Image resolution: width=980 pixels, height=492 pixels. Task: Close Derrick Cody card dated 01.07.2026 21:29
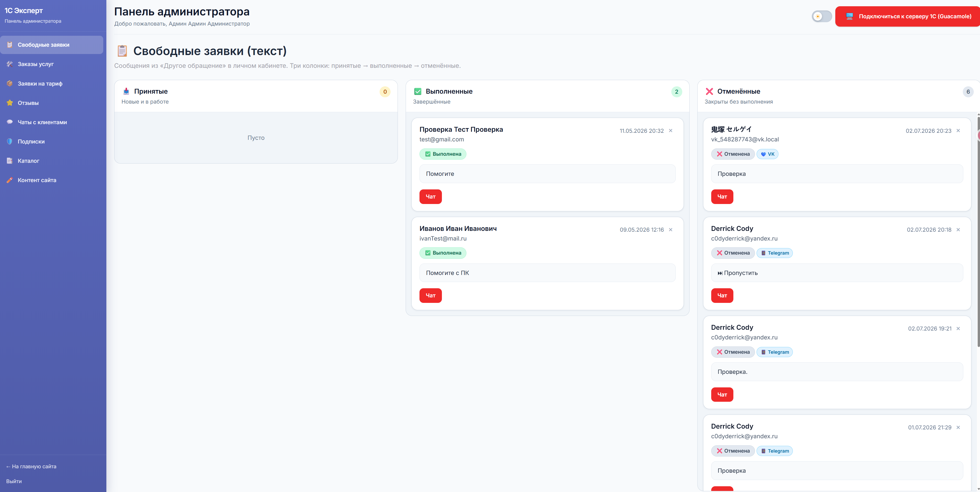(958, 427)
